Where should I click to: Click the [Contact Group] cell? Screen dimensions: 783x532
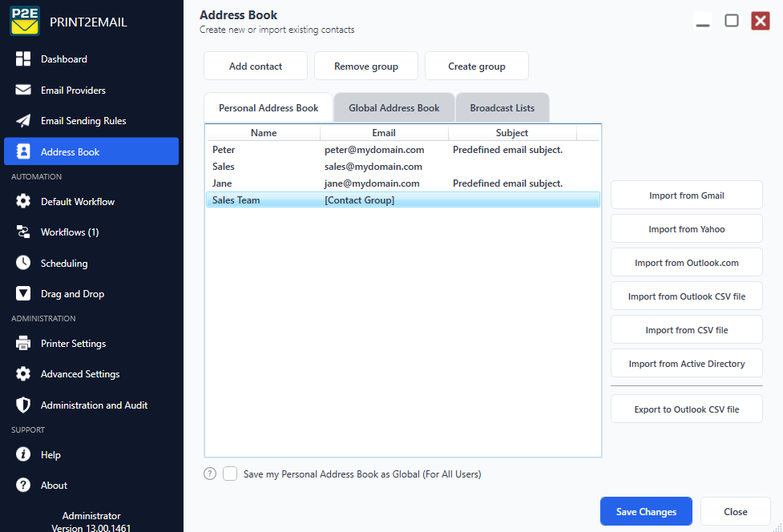[359, 200]
